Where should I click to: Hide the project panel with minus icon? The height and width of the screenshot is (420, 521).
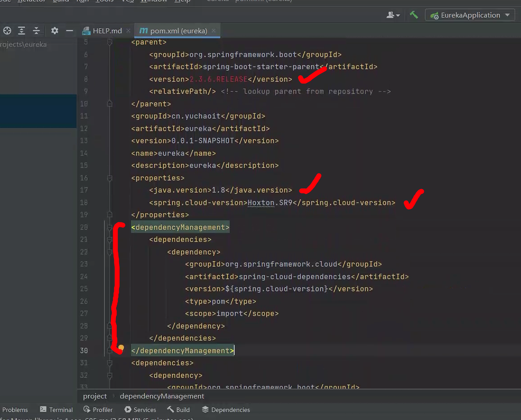(69, 31)
